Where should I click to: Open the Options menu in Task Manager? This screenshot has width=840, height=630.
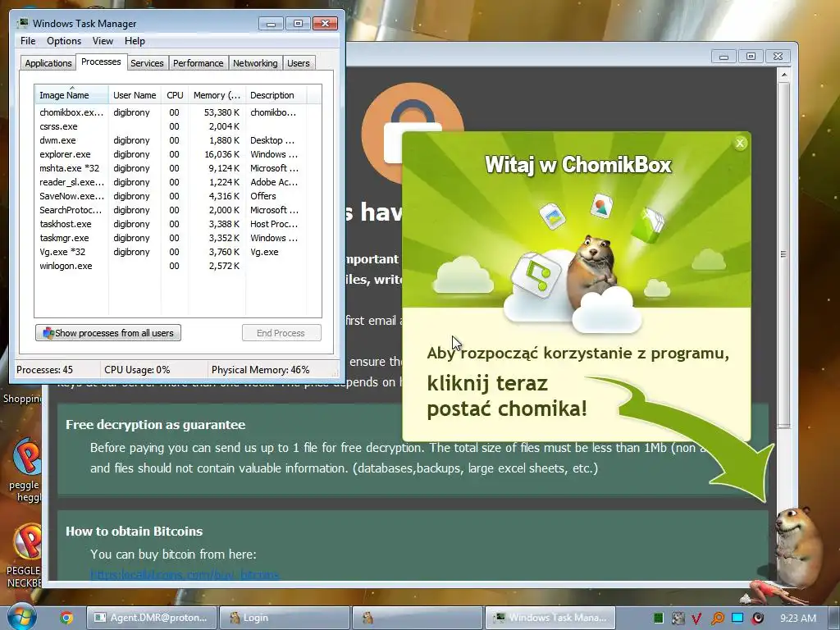(64, 41)
